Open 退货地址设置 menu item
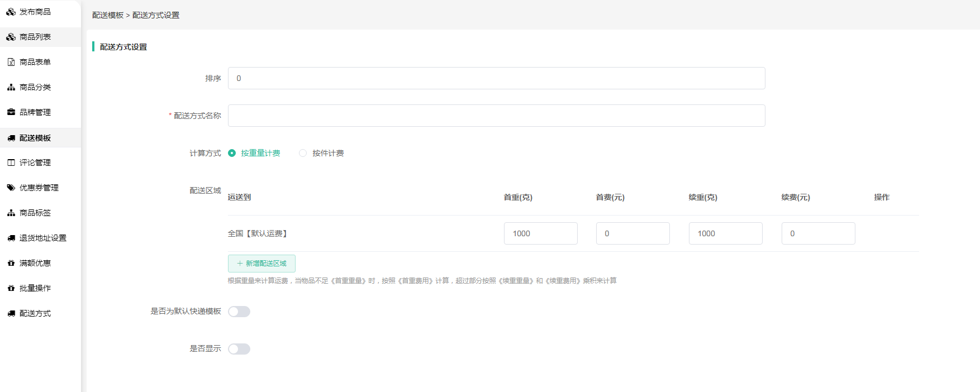Viewport: 980px width, 392px height. (x=42, y=238)
